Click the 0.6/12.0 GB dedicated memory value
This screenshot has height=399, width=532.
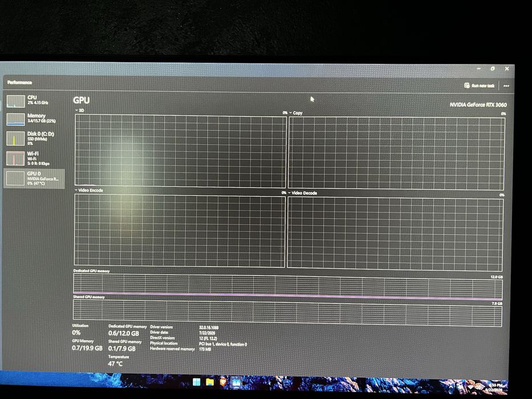click(x=124, y=333)
